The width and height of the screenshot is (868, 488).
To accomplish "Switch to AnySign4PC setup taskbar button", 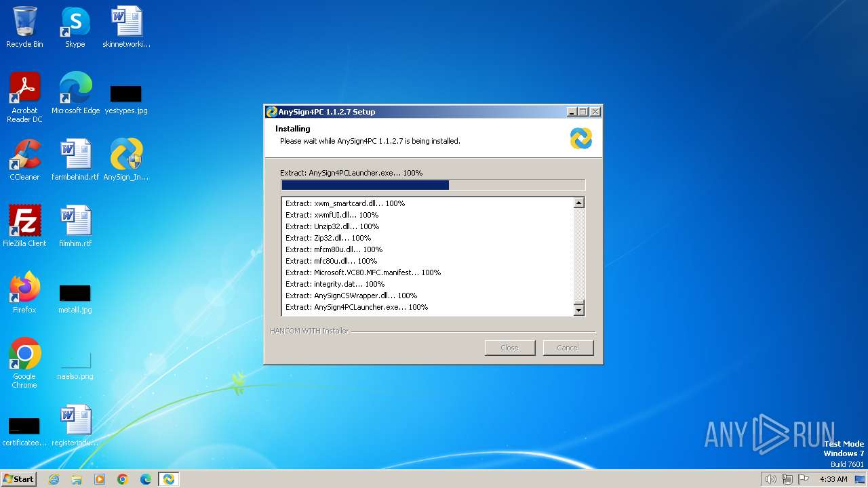I will pos(168,479).
